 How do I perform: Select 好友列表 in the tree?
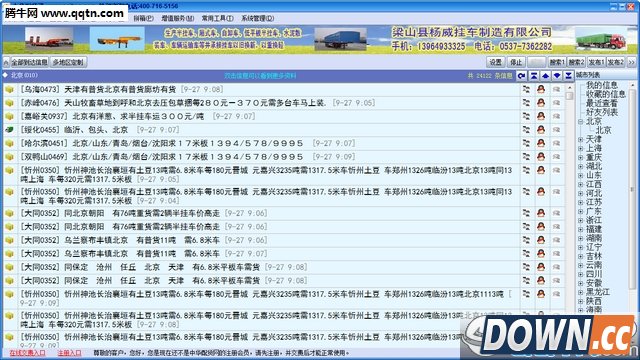click(602, 112)
